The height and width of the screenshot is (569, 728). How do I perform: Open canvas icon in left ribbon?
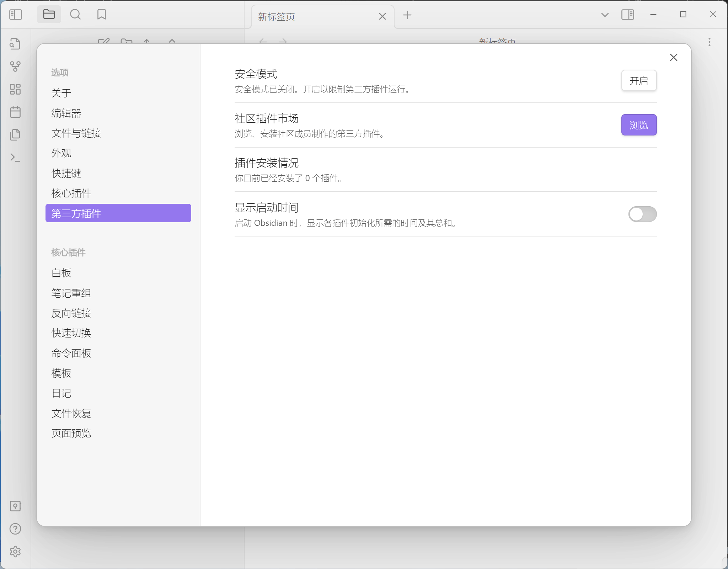[x=15, y=89]
